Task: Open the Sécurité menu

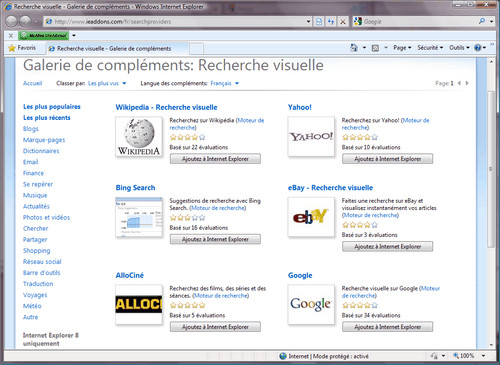Action: (430, 48)
